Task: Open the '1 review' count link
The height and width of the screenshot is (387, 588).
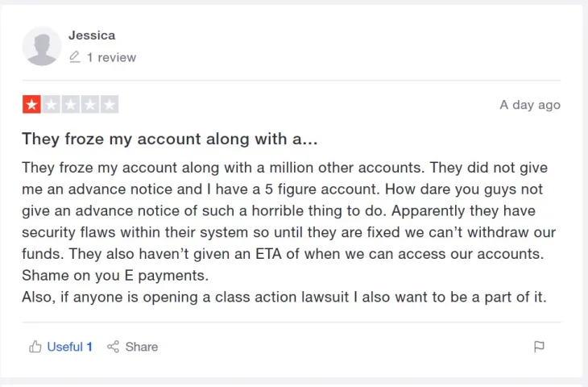Action: (x=111, y=57)
